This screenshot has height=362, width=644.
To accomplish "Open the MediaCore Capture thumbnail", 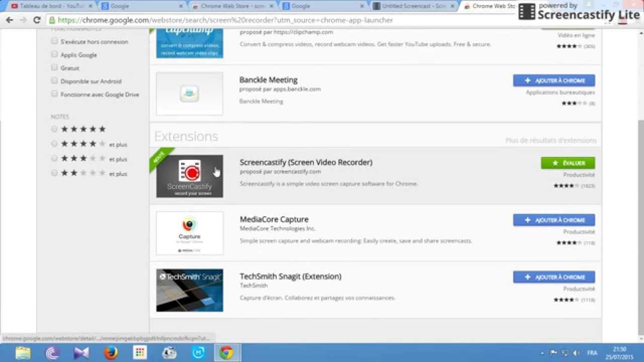I will coord(190,233).
